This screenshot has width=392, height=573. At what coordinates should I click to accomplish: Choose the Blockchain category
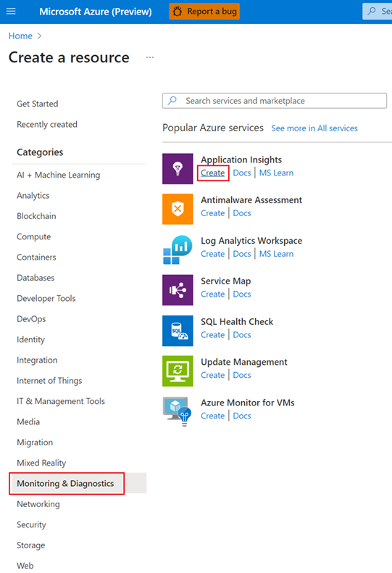[36, 216]
